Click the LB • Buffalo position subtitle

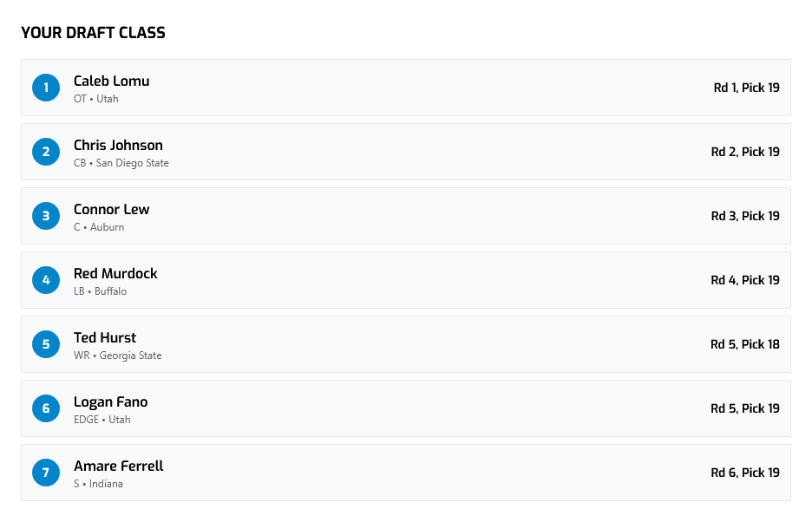[100, 291]
